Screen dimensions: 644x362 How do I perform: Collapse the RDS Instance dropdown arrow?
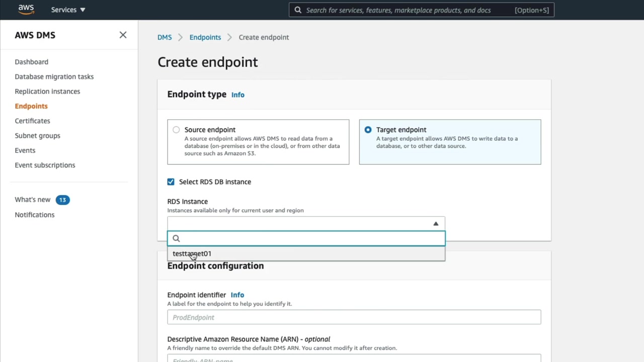436,223
